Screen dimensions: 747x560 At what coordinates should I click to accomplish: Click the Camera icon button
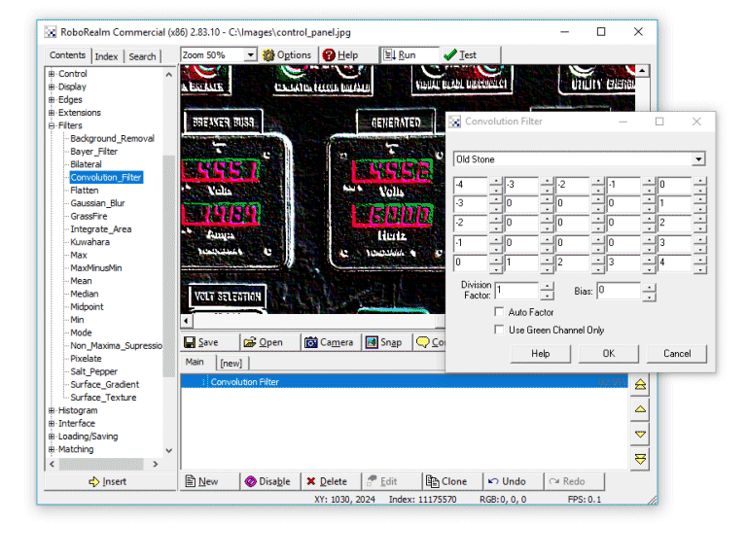(x=329, y=342)
